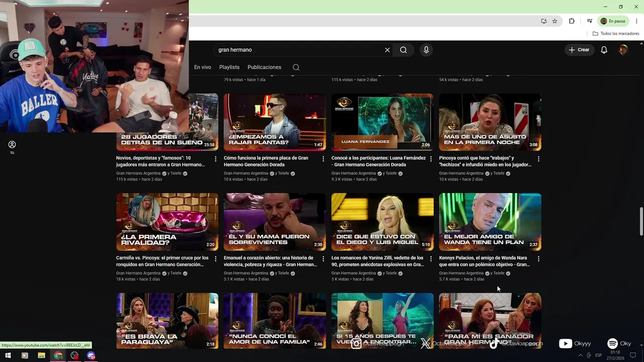Open title 'Cómo funciona la primera placa de Gran Hermano'
Screen dimensions: 644x362
coord(266,161)
